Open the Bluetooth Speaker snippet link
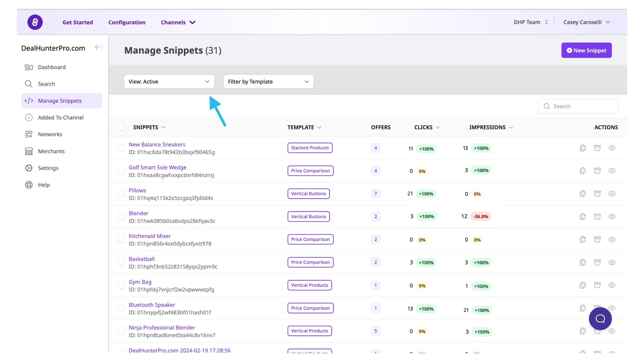 click(152, 305)
